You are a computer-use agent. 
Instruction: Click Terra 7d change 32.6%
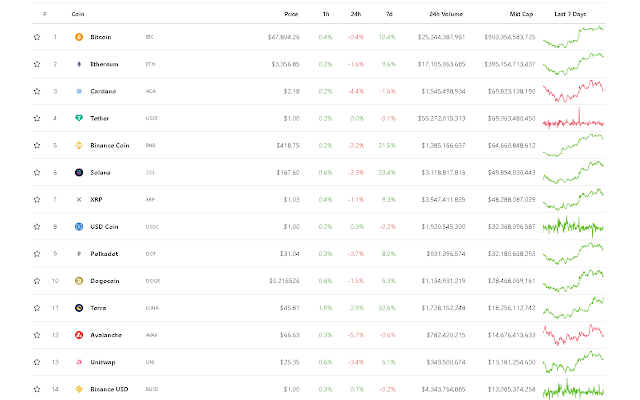(x=387, y=308)
